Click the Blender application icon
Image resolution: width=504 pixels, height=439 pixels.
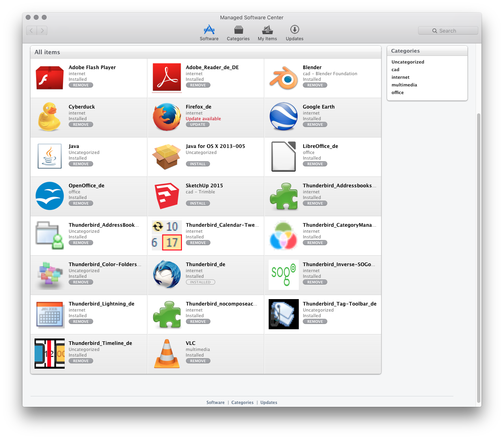click(x=284, y=78)
